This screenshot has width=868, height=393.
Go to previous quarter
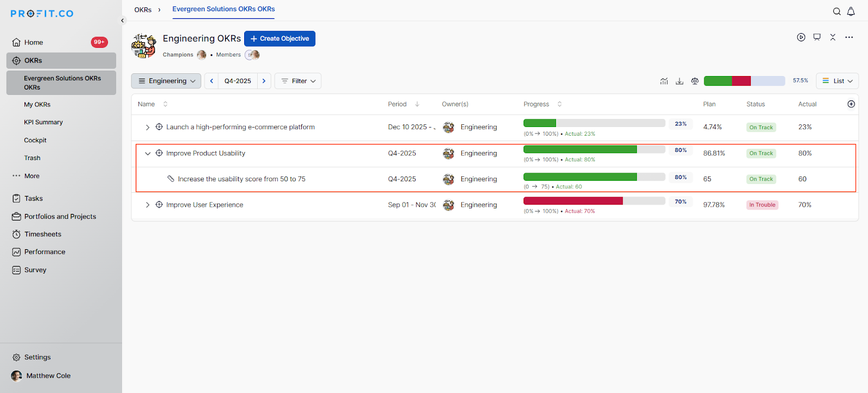(212, 81)
